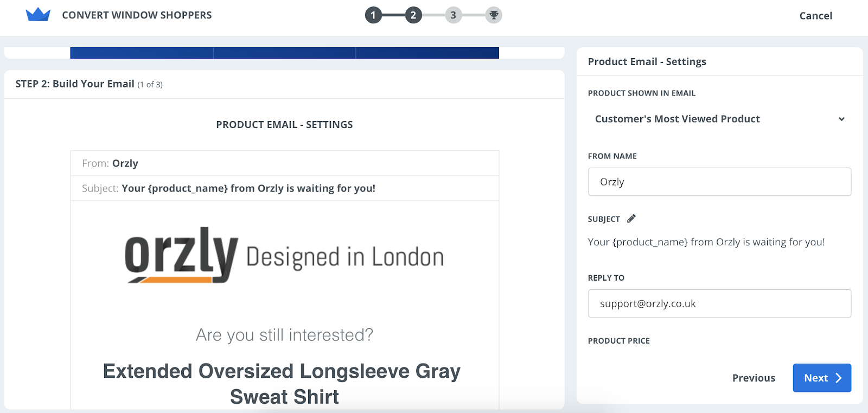This screenshot has width=868, height=413.
Task: Click the dropdown chevron arrow for product
Action: coord(841,119)
